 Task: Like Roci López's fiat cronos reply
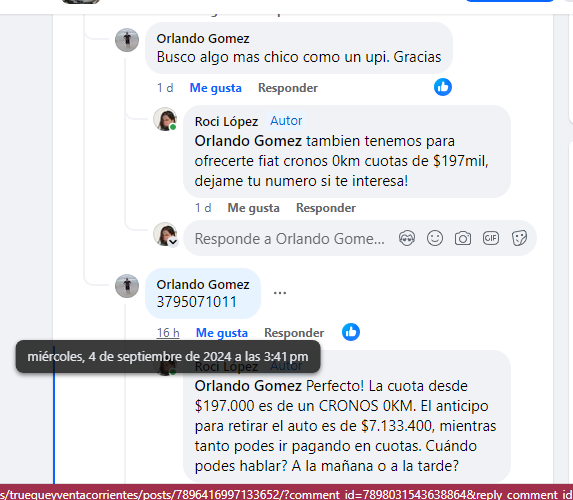click(x=254, y=208)
